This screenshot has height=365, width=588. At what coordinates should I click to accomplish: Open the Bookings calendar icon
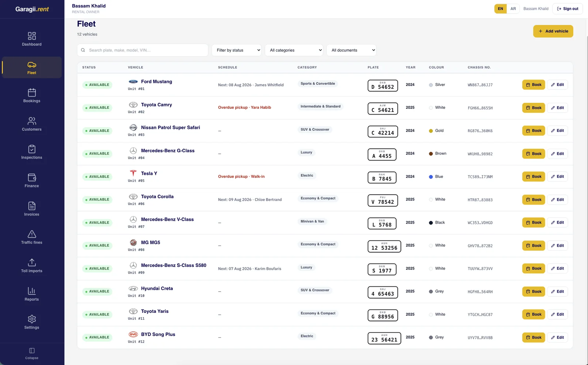tap(32, 93)
